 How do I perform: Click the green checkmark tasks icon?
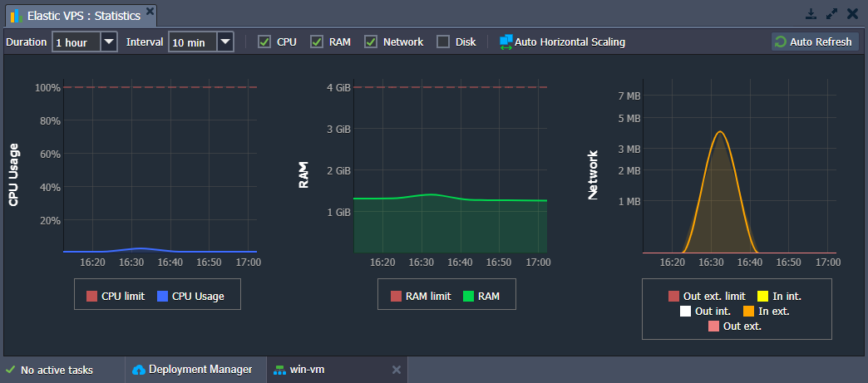(10, 370)
